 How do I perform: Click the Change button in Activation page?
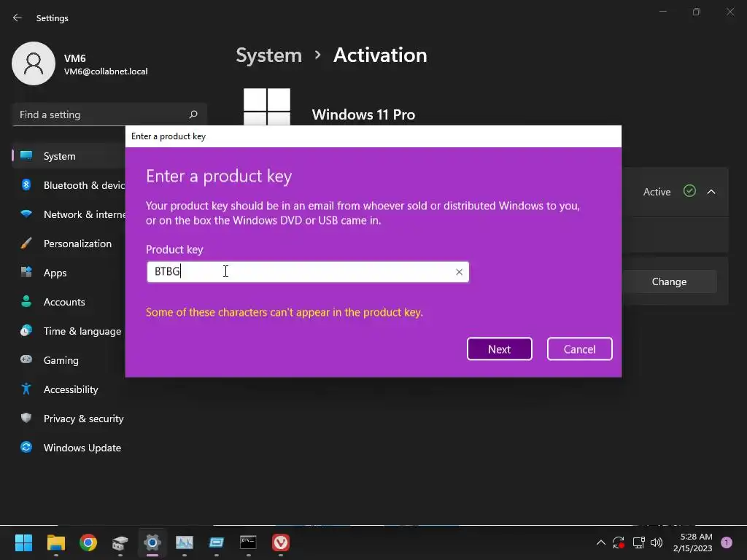tap(669, 281)
